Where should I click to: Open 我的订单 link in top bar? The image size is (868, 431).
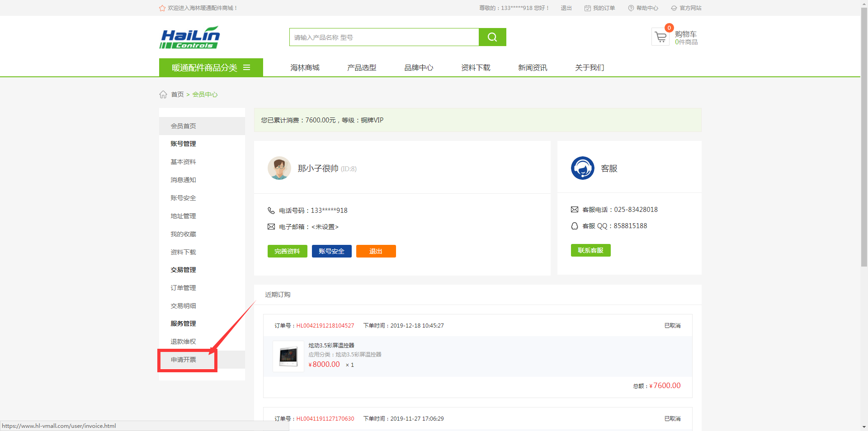pyautogui.click(x=604, y=8)
